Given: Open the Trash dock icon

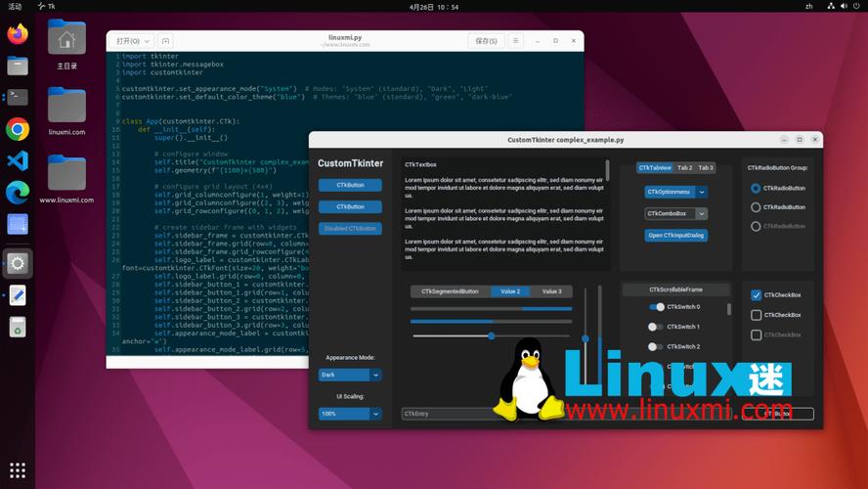Looking at the screenshot, I should coord(18,327).
